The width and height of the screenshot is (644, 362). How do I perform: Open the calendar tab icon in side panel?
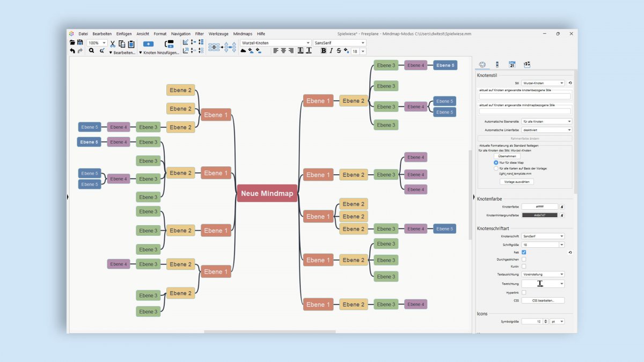click(512, 64)
